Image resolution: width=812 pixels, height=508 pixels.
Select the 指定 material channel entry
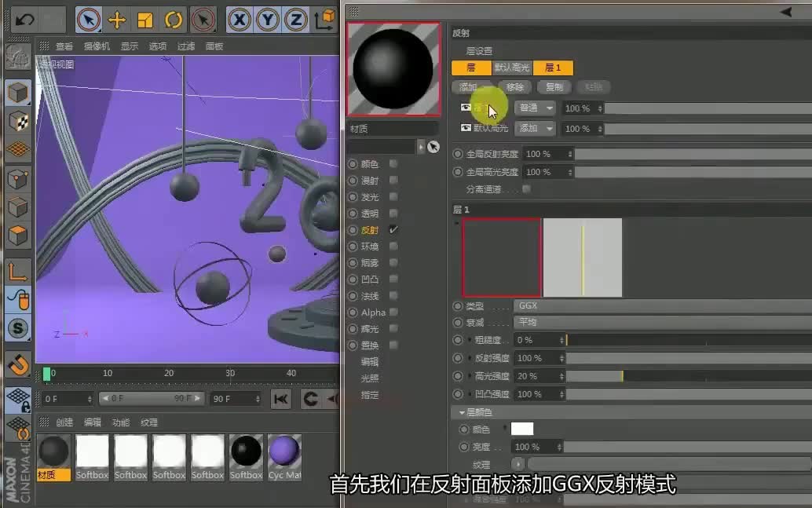(370, 395)
